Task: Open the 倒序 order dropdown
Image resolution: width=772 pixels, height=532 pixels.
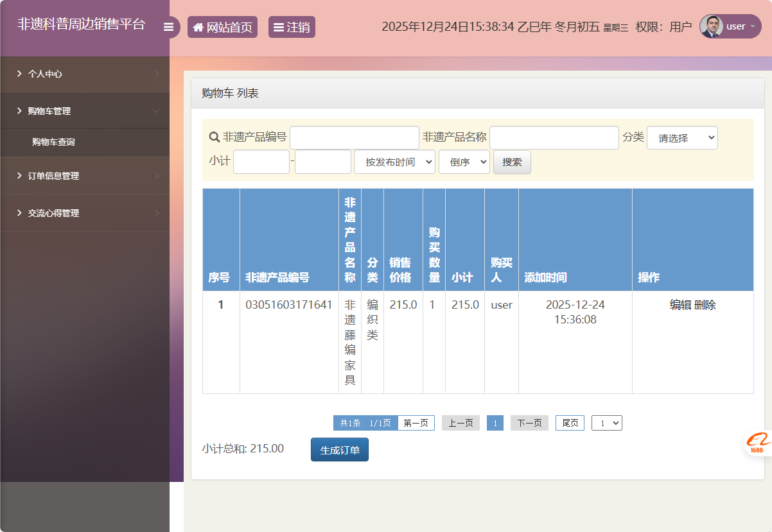Action: click(464, 162)
